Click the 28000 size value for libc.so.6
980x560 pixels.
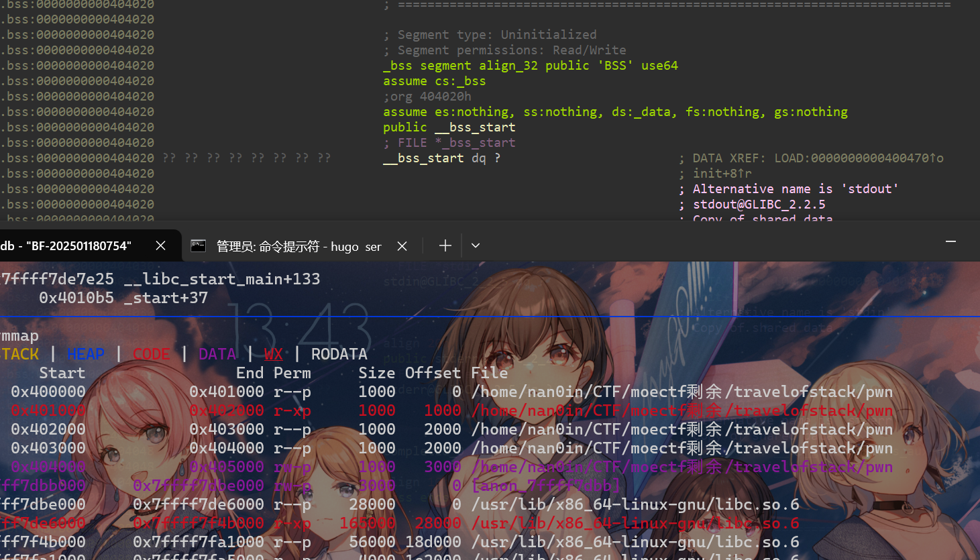pos(372,504)
